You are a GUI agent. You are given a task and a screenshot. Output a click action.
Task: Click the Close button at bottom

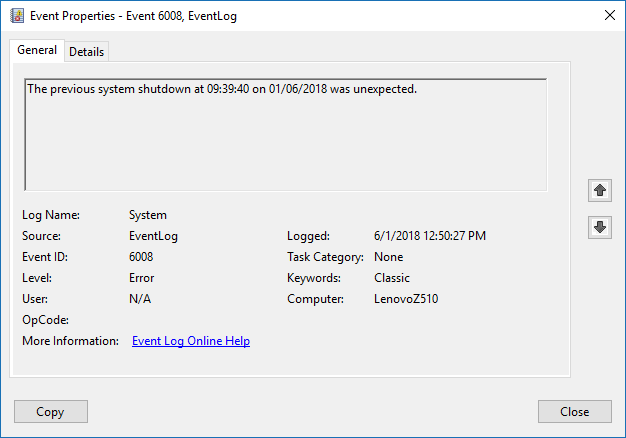574,412
